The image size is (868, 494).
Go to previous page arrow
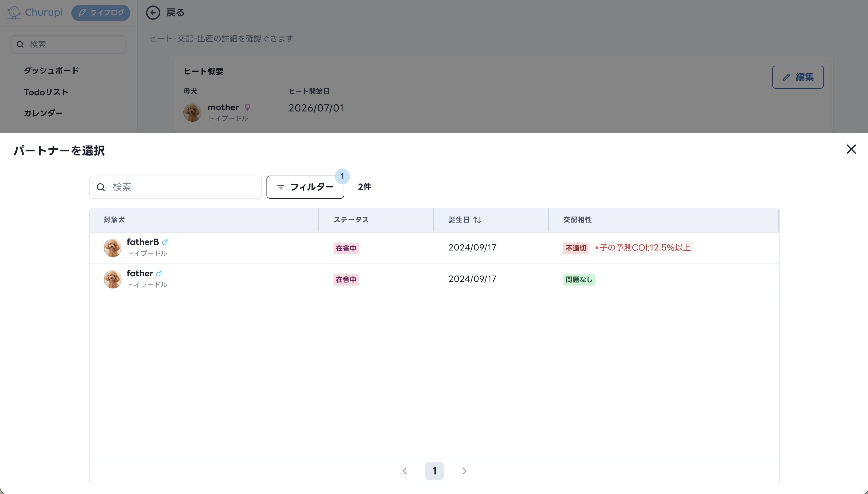click(x=405, y=471)
